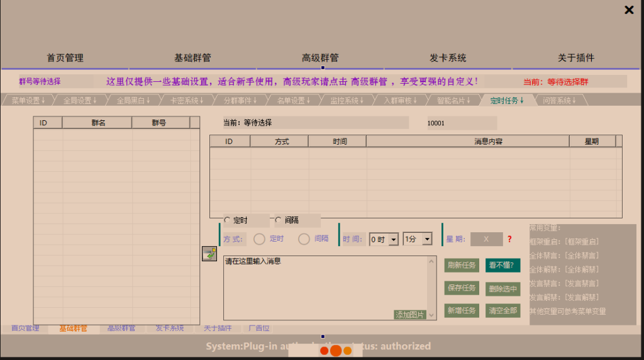Screen dimensions: 644x360
Task: Click the 发言解禁 variable text
Action: pyautogui.click(x=564, y=298)
